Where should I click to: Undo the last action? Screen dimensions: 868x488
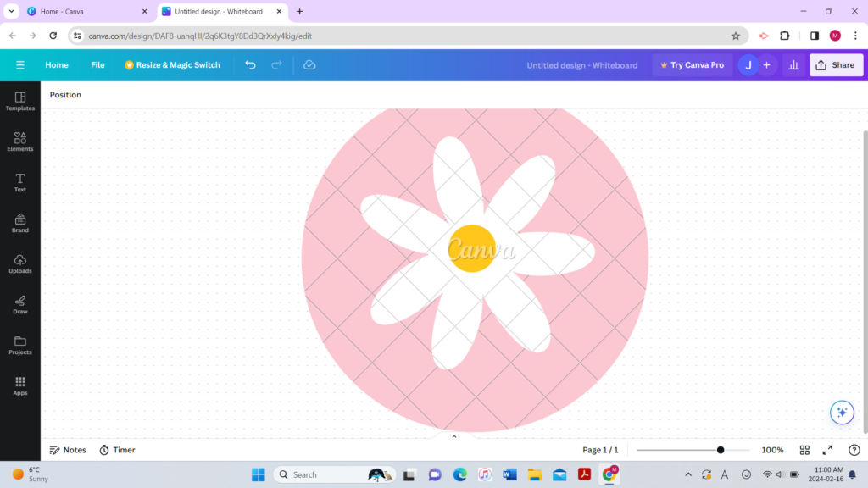(250, 65)
